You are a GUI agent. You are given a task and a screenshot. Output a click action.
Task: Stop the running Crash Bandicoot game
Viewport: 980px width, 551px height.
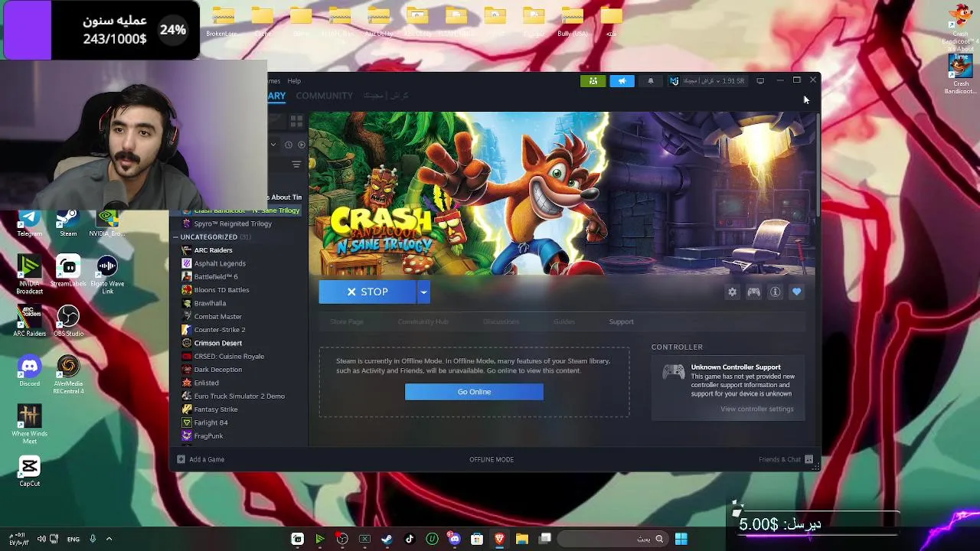coord(367,292)
